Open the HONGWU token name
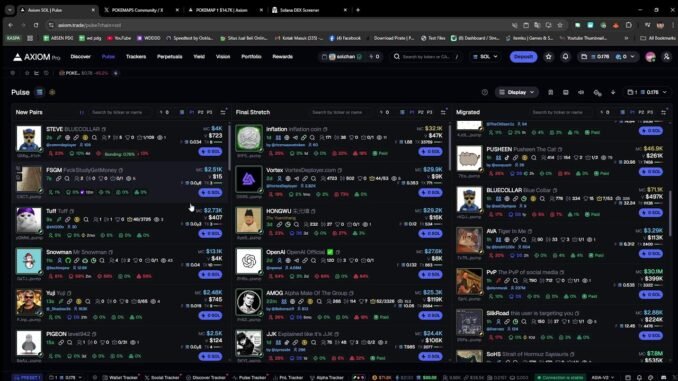Viewport: 678px width, 381px height. [278, 211]
